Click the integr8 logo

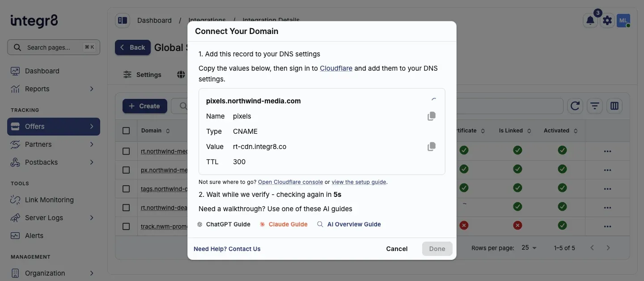pyautogui.click(x=34, y=21)
